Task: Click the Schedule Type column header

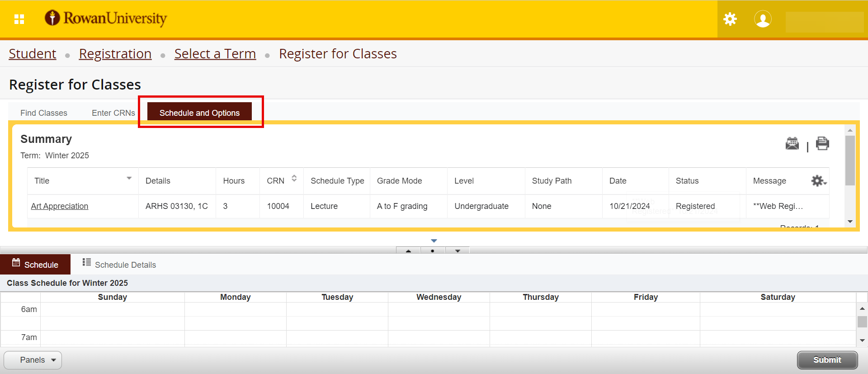Action: 337,181
